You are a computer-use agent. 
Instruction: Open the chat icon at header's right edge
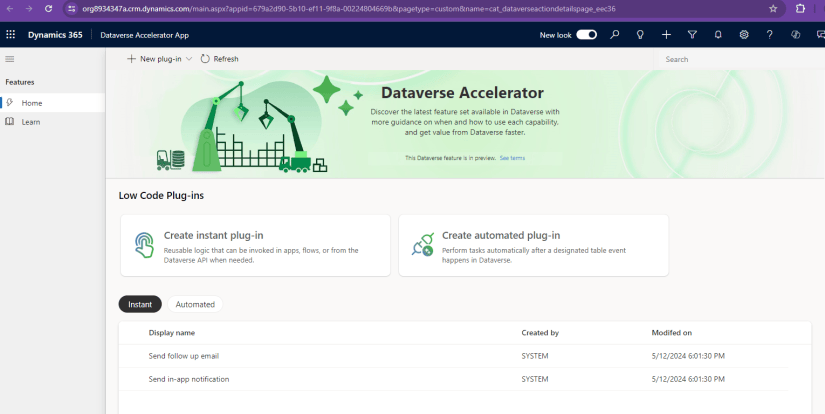tap(820, 35)
